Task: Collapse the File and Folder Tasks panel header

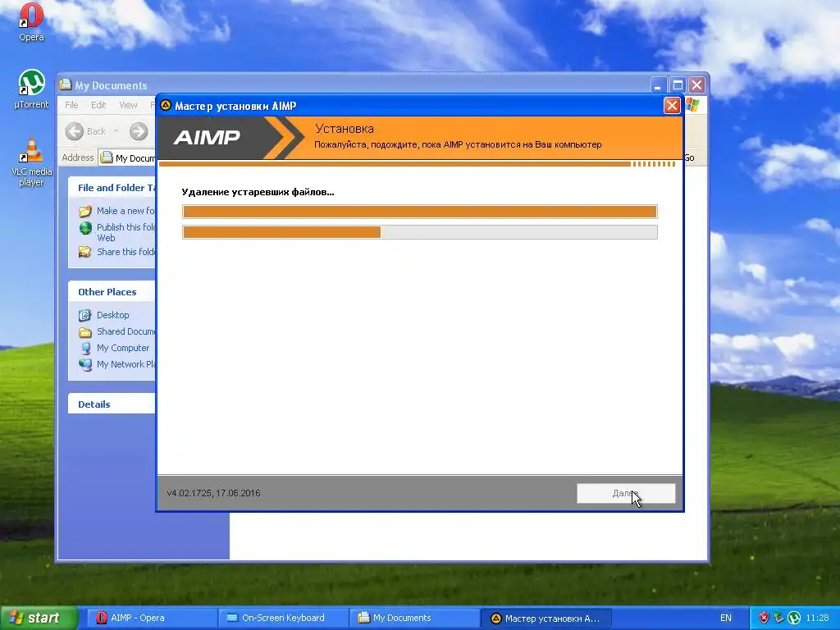Action: point(112,188)
